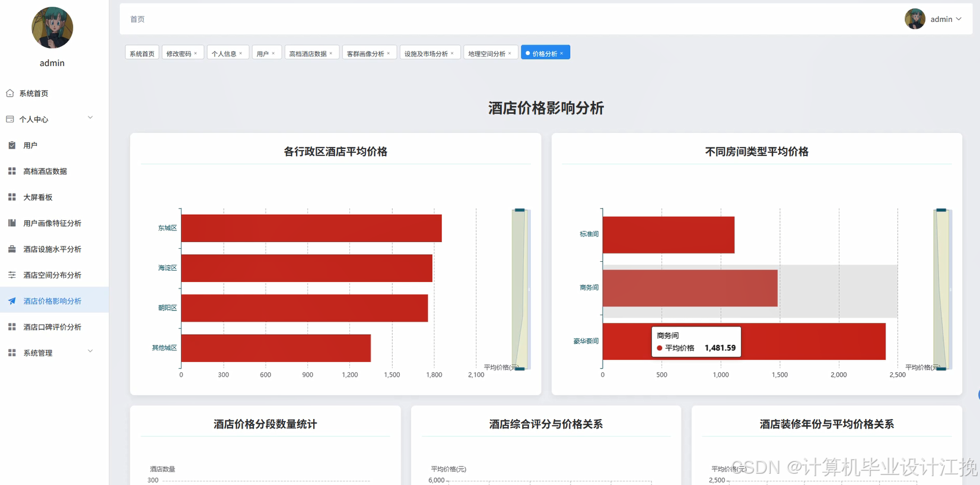Click the 标准间 bar in room-type chart
Image resolution: width=980 pixels, height=485 pixels.
pyautogui.click(x=669, y=235)
